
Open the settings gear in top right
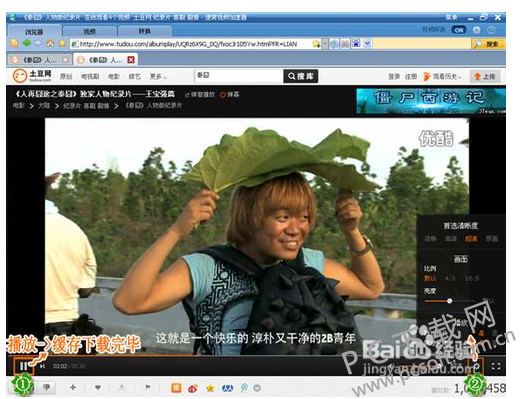pyautogui.click(x=476, y=30)
